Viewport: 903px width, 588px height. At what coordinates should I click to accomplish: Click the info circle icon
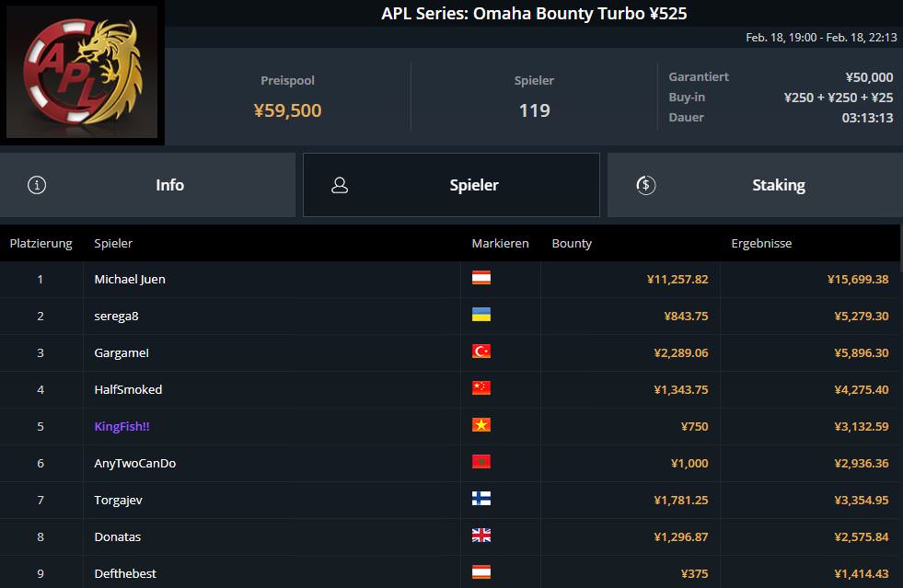[x=37, y=185]
